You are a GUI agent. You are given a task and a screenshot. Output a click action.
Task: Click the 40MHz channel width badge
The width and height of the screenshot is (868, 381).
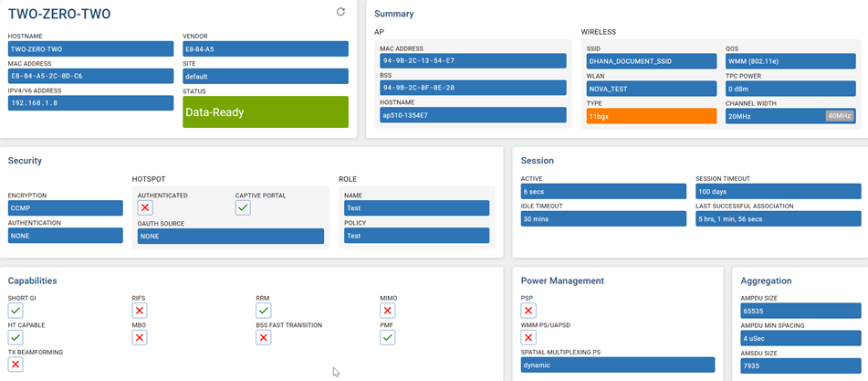[839, 116]
